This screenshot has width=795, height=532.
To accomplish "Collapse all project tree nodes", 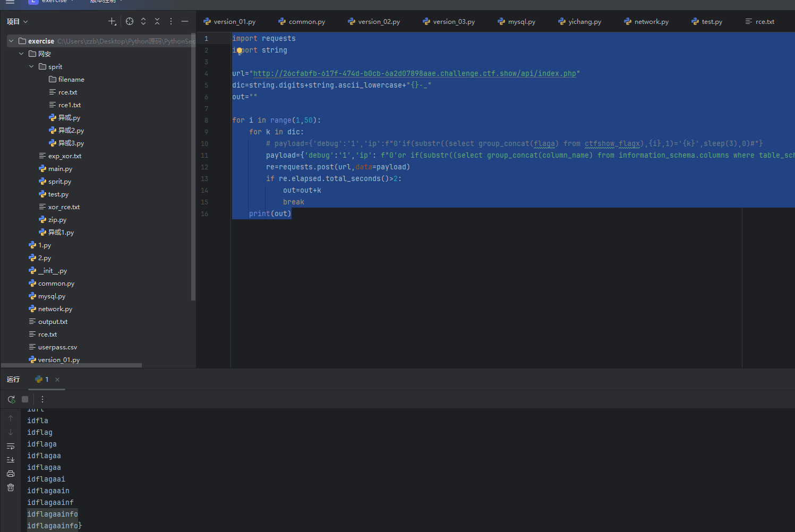I will coord(157,21).
